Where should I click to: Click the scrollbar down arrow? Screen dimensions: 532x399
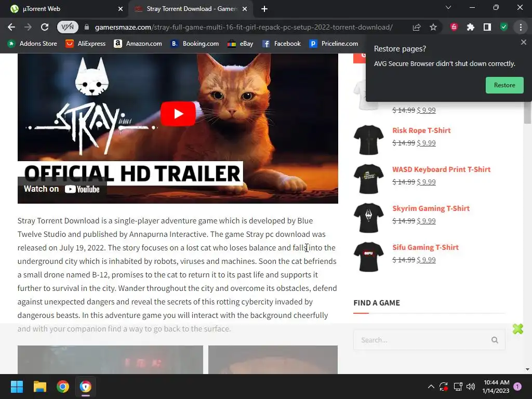pyautogui.click(x=527, y=369)
